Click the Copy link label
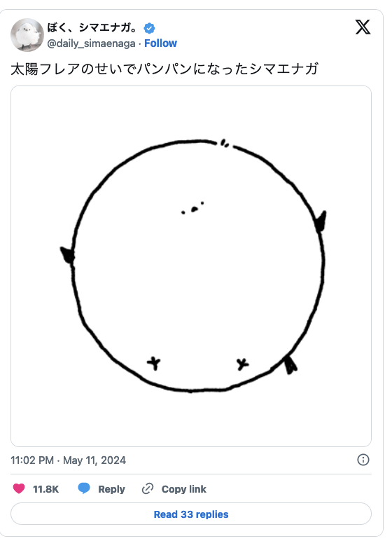The height and width of the screenshot is (548, 392). click(x=183, y=489)
